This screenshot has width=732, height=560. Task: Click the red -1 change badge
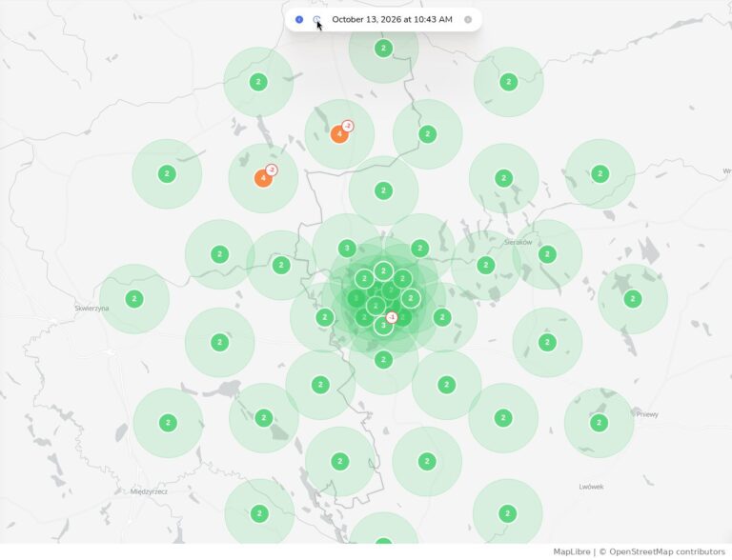[392, 317]
